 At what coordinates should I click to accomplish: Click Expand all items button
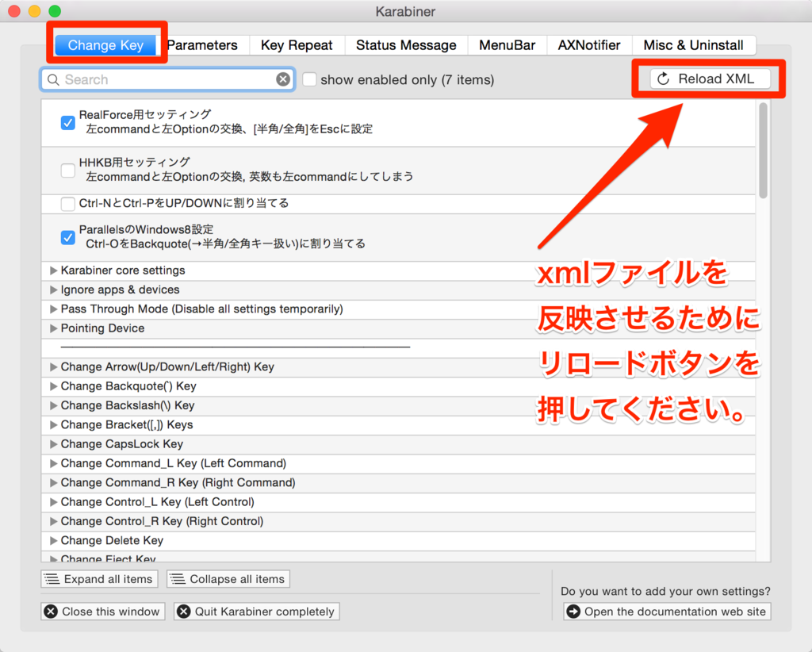(x=99, y=579)
